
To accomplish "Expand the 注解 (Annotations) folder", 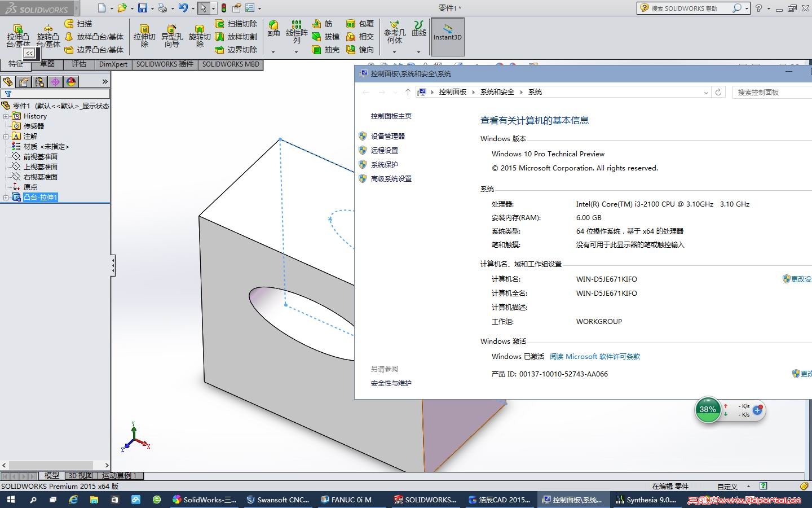I will point(6,137).
